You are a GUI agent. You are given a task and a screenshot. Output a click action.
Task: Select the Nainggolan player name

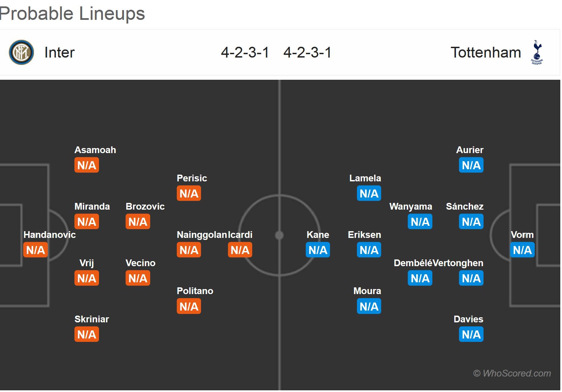202,235
